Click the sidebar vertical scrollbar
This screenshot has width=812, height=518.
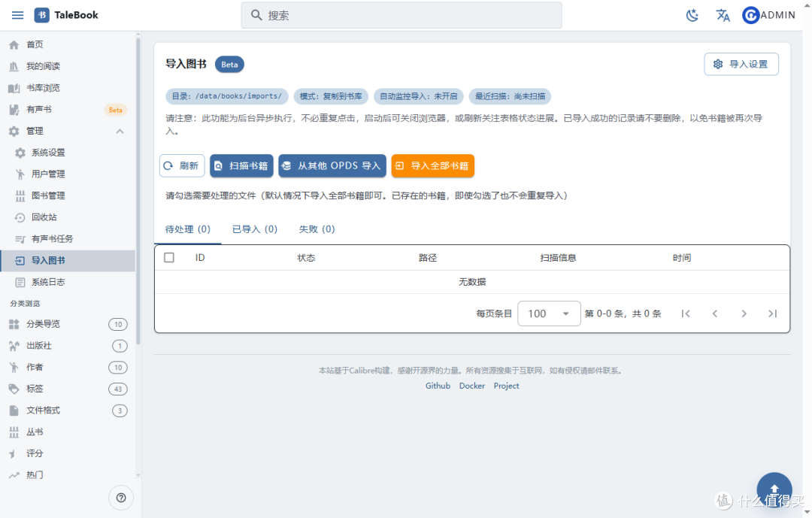coord(138,192)
